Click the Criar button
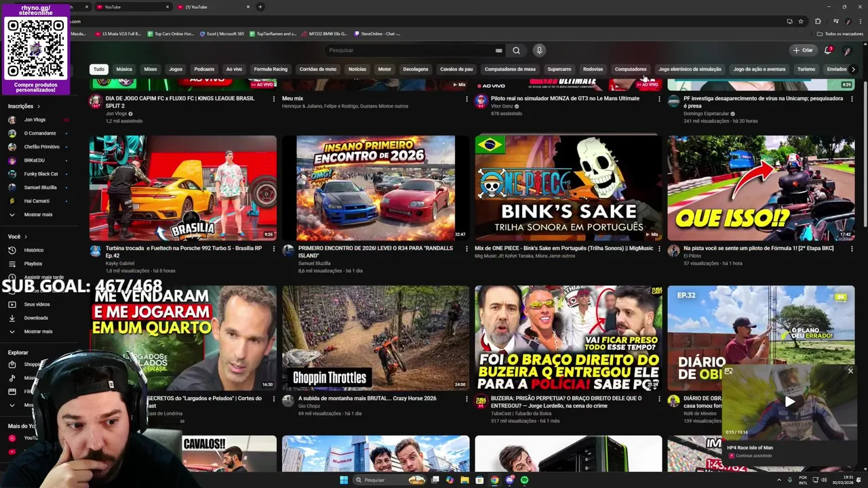The height and width of the screenshot is (488, 868). [803, 50]
